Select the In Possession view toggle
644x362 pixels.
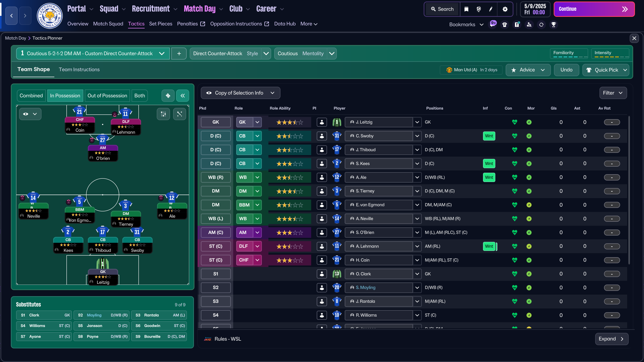pyautogui.click(x=65, y=96)
